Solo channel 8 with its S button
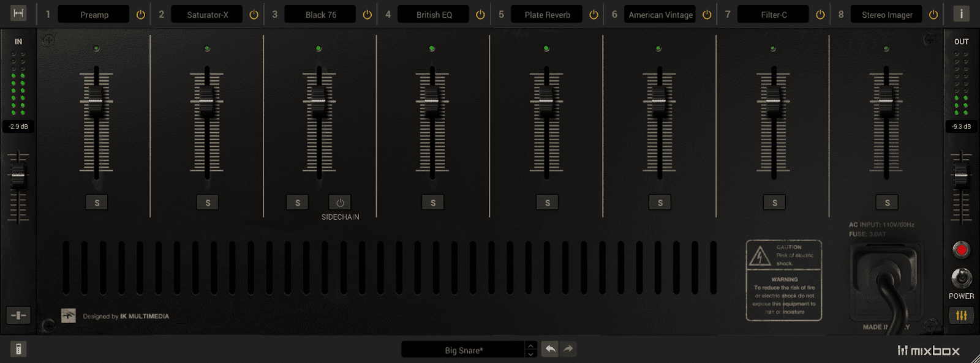 pos(888,203)
